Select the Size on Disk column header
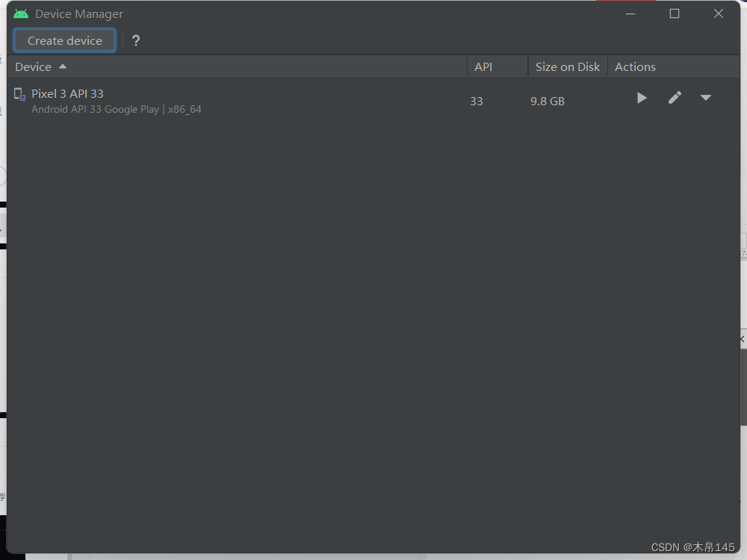 [x=567, y=66]
